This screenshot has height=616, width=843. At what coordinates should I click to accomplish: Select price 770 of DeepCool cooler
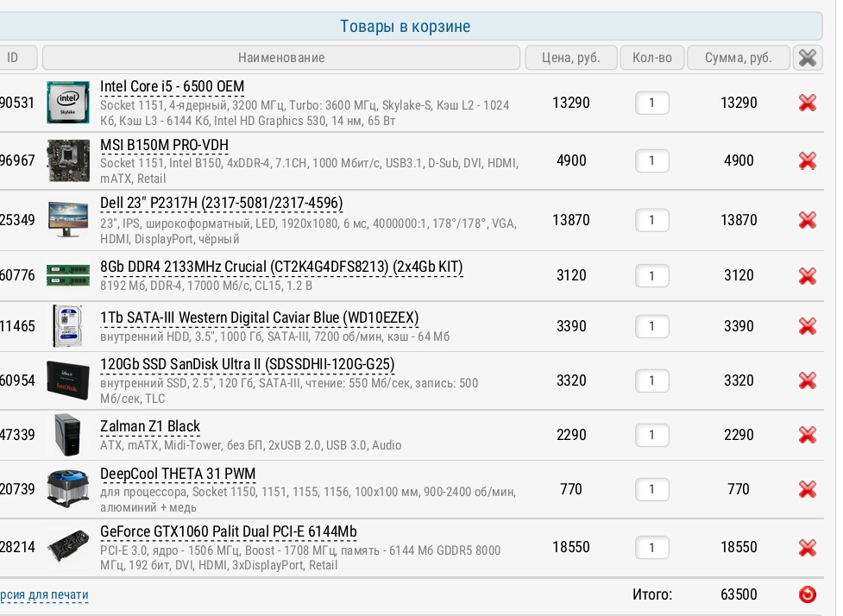point(571,489)
